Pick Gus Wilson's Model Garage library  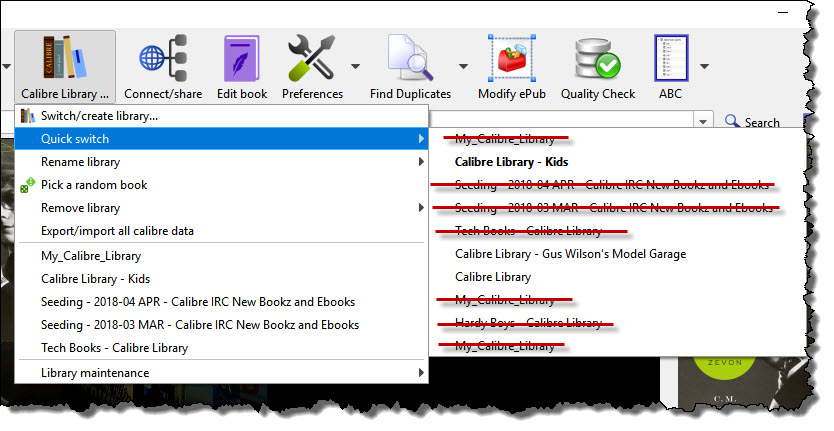[x=617, y=254]
